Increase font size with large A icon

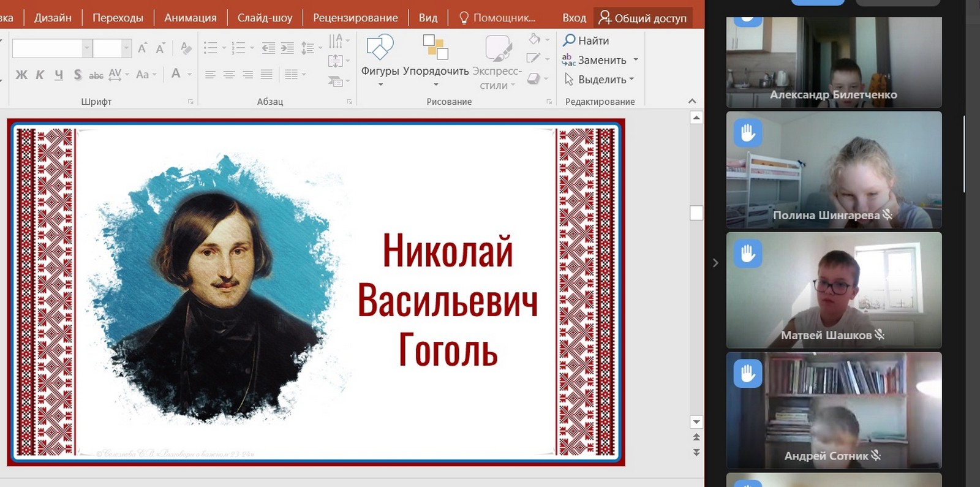point(142,48)
